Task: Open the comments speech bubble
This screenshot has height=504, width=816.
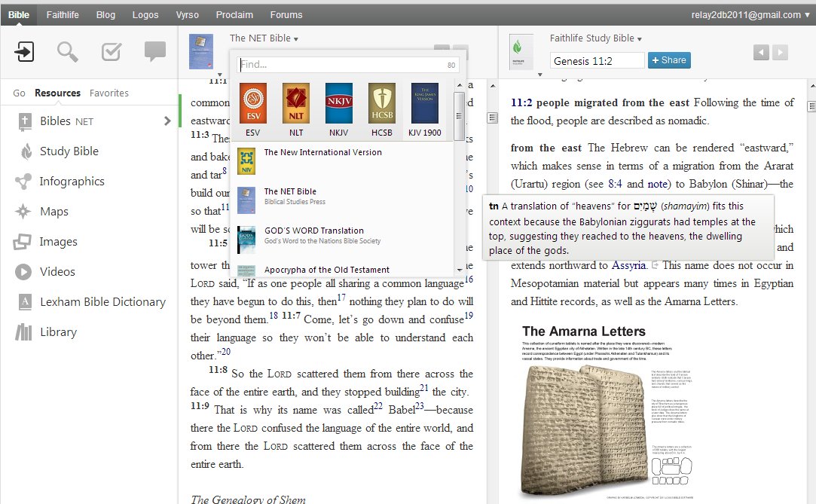Action: click(x=155, y=51)
